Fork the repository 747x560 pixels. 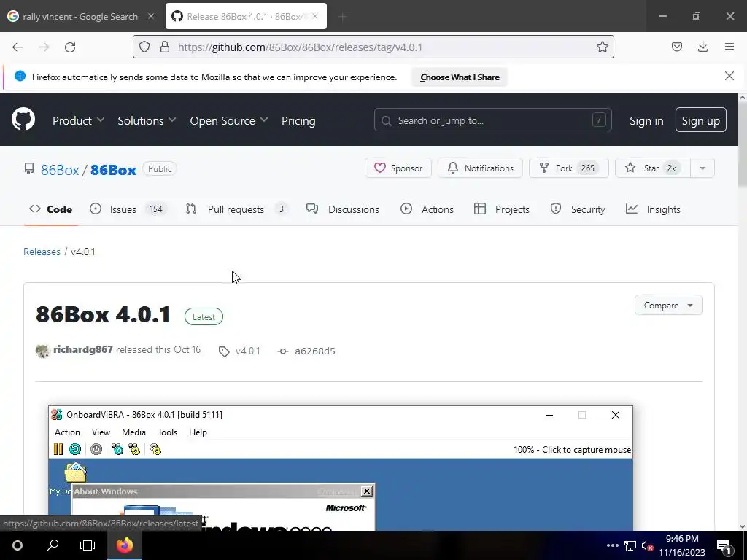tap(568, 168)
